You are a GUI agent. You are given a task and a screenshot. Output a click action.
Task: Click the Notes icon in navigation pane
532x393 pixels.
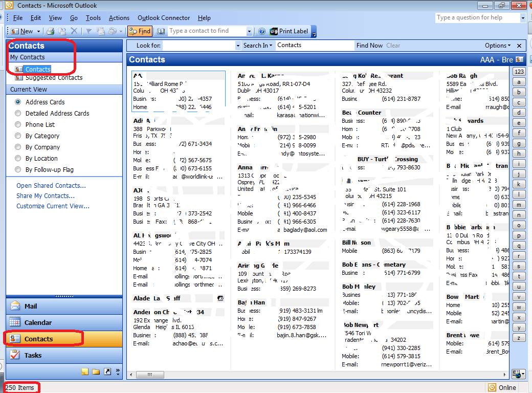point(85,372)
